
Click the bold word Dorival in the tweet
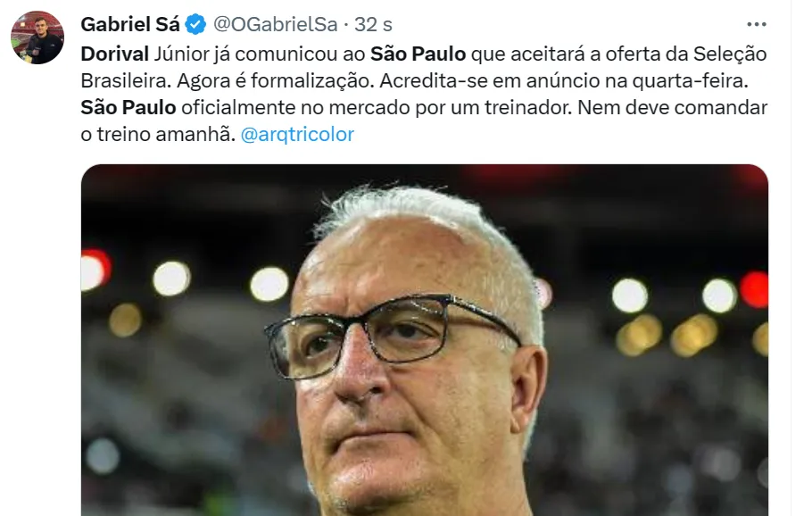(114, 54)
